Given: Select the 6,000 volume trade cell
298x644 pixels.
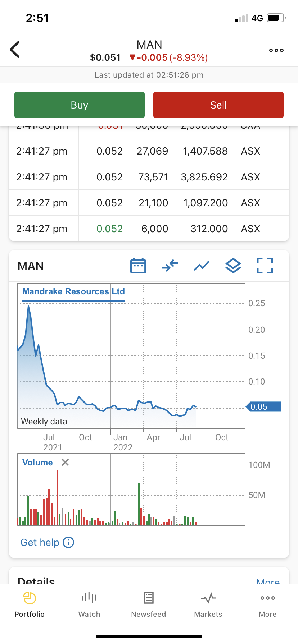Looking at the screenshot, I should click(155, 229).
